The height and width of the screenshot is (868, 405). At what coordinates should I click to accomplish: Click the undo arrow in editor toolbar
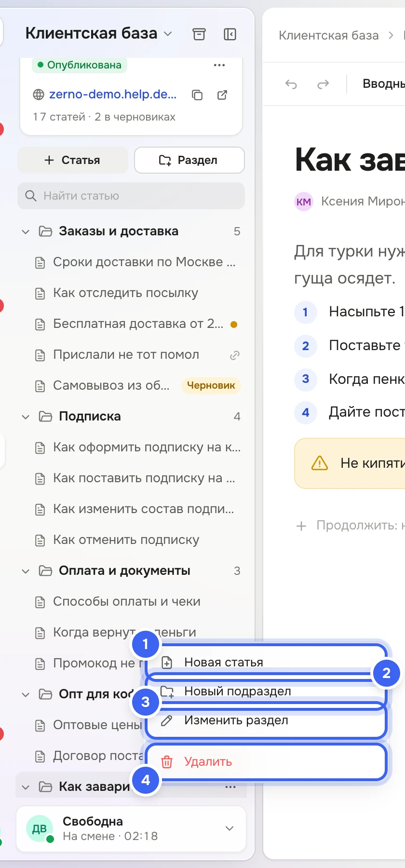[291, 84]
